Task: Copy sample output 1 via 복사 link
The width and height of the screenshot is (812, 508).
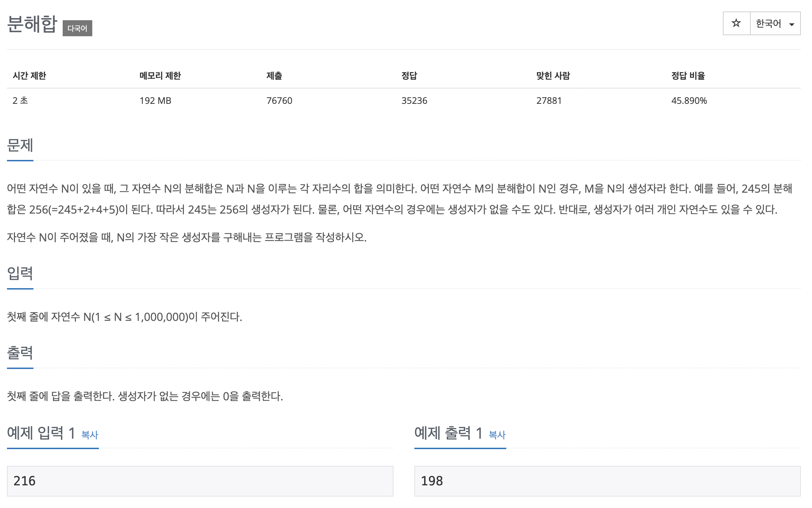Action: click(x=497, y=434)
